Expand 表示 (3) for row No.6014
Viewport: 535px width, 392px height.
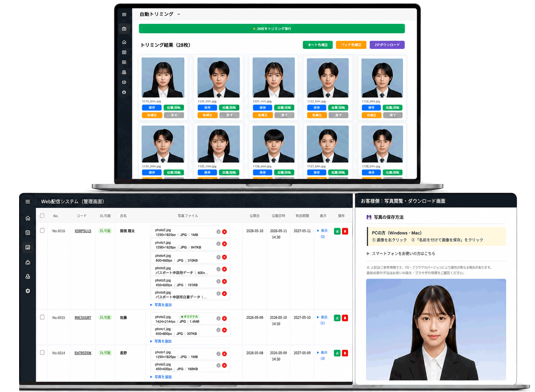coord(322,355)
